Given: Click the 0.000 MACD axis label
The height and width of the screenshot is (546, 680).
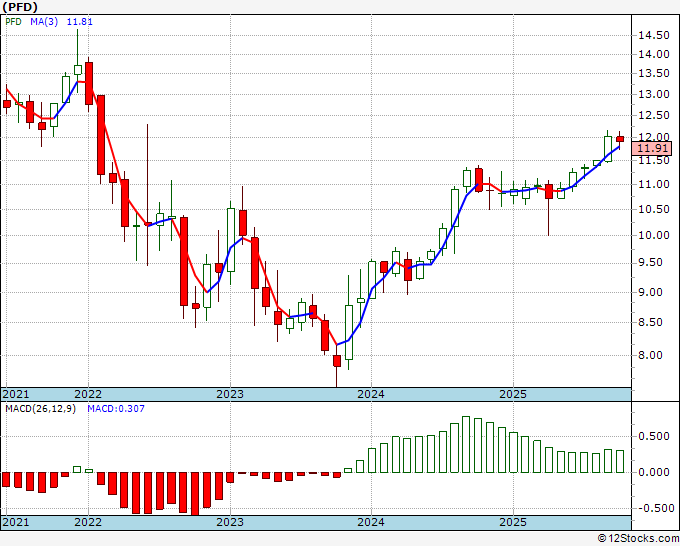Looking at the screenshot, I should 654,472.
